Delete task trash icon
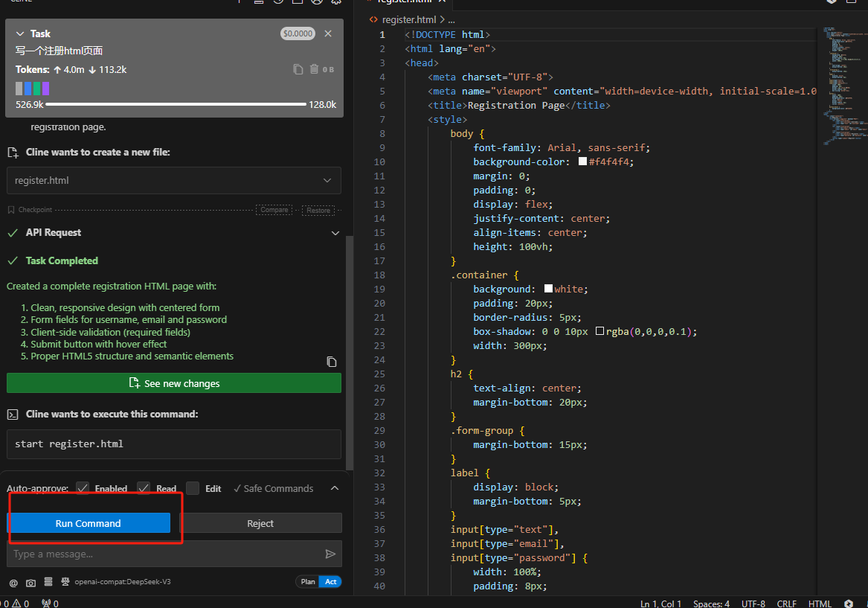Screen dimensions: 868x608 click(314, 69)
